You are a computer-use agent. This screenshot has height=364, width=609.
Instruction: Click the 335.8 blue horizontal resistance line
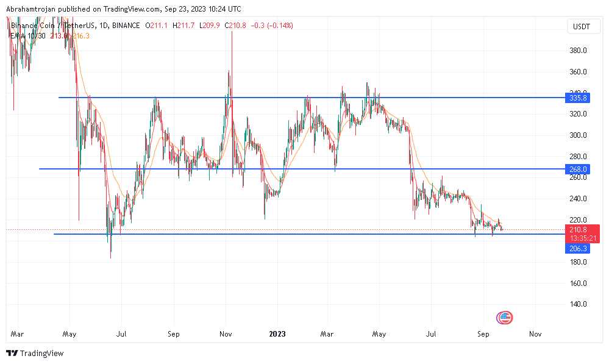click(x=312, y=98)
